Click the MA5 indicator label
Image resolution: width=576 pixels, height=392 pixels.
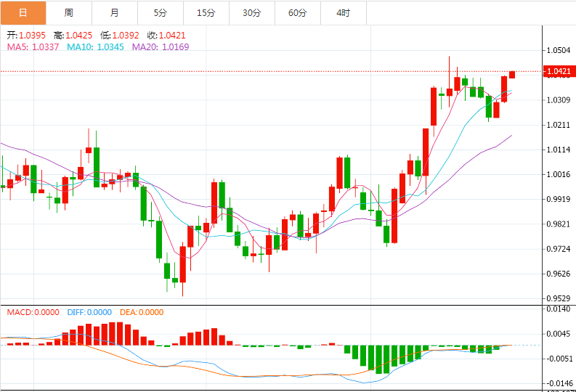(33, 47)
